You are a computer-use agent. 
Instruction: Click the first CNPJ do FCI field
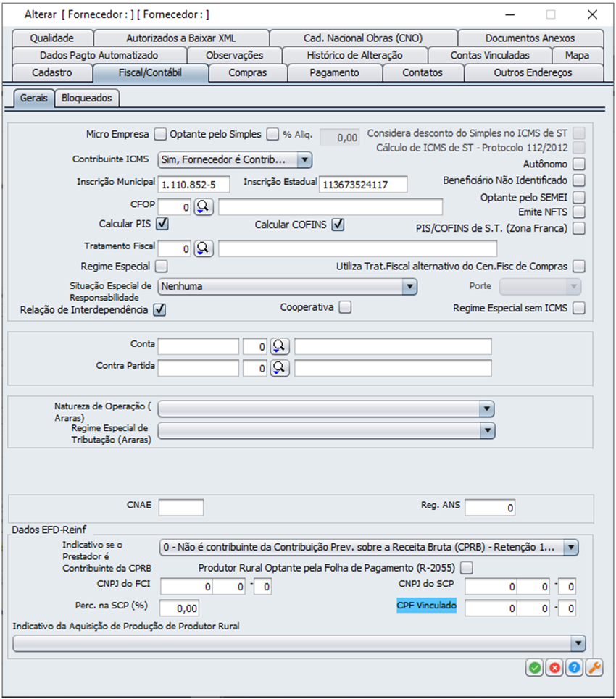(186, 586)
